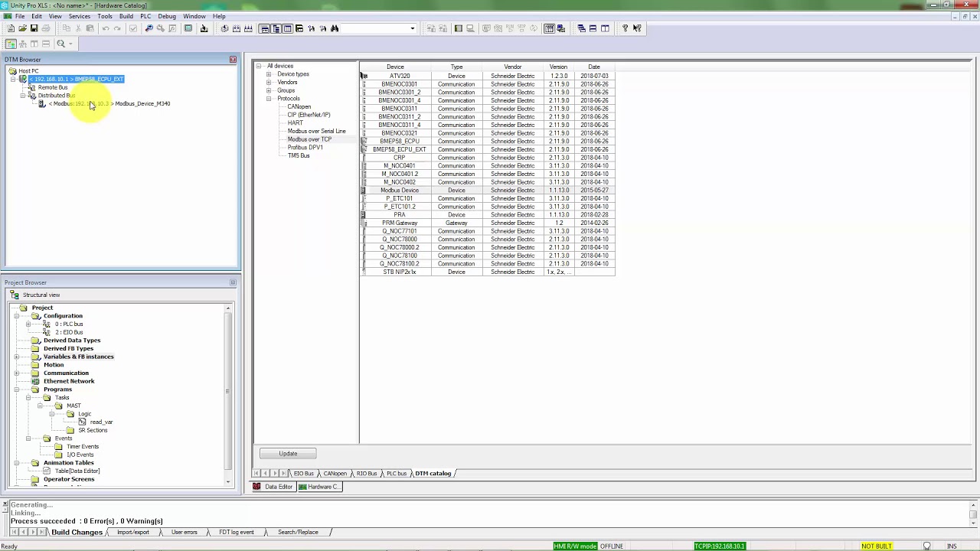The height and width of the screenshot is (551, 980).
Task: Select STB NIP2x1x device row
Action: pyautogui.click(x=487, y=272)
